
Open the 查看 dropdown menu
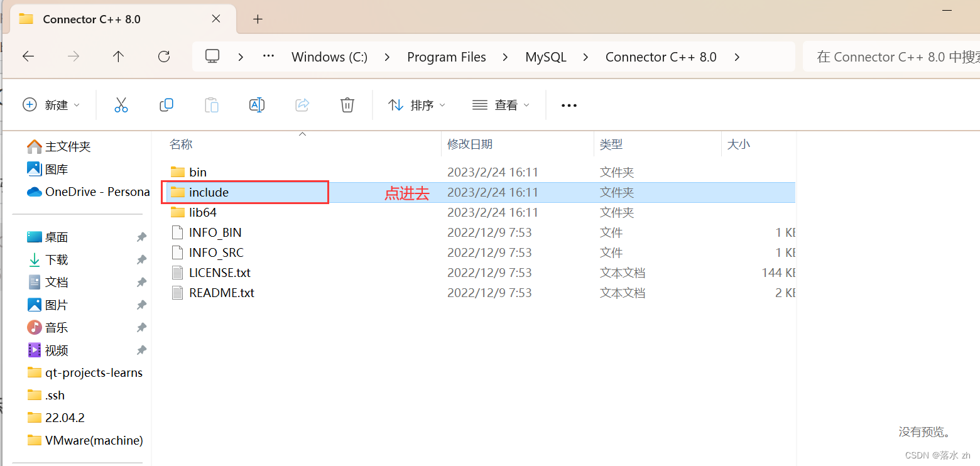point(501,104)
